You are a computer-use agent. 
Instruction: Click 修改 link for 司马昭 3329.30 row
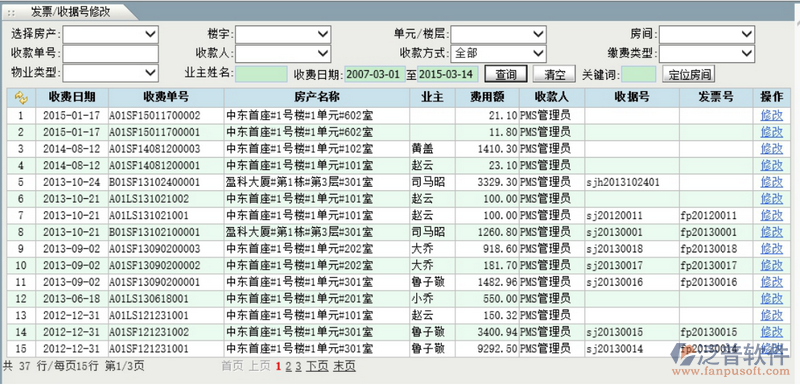click(x=771, y=182)
